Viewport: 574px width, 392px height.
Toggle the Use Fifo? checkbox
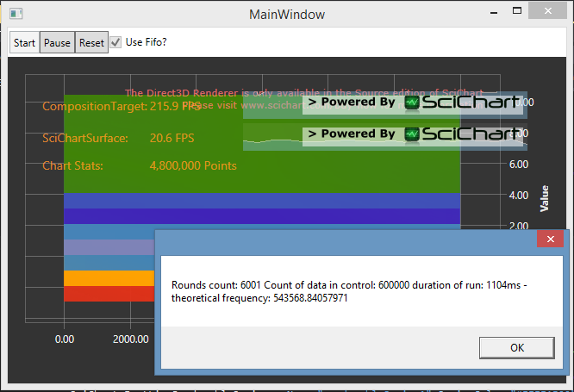click(x=115, y=42)
